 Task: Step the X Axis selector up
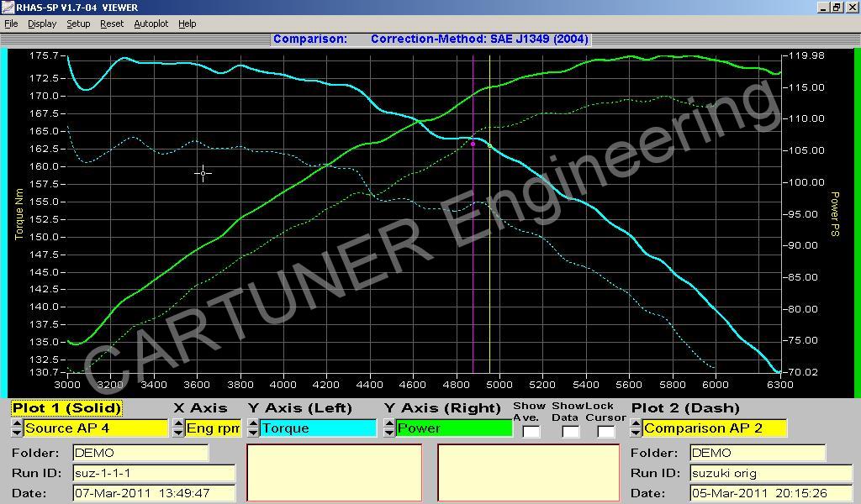click(178, 423)
